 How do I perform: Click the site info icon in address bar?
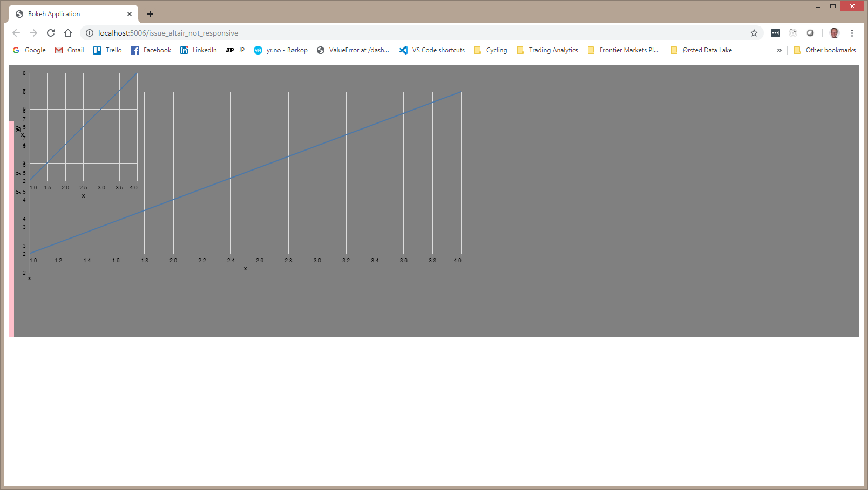coord(89,33)
